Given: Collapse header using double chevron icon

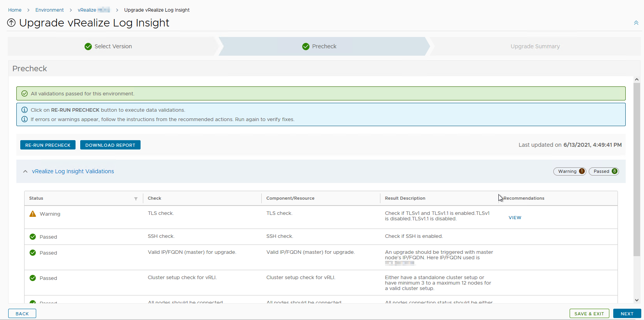Looking at the screenshot, I should [636, 23].
